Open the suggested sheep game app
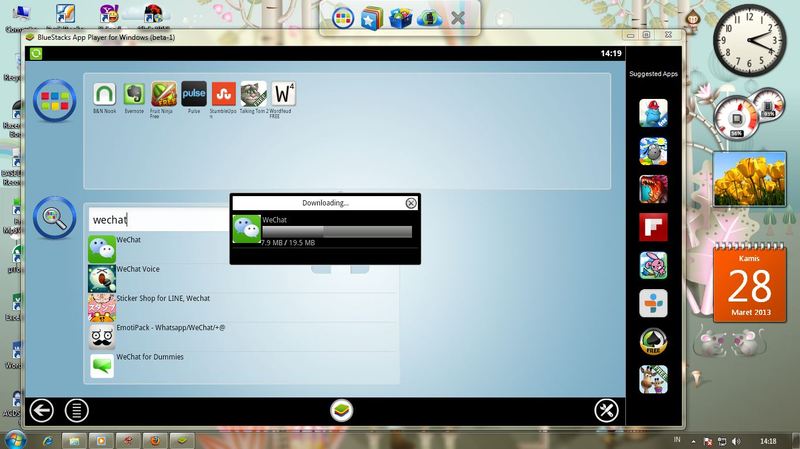Image resolution: width=800 pixels, height=449 pixels. coord(653,151)
